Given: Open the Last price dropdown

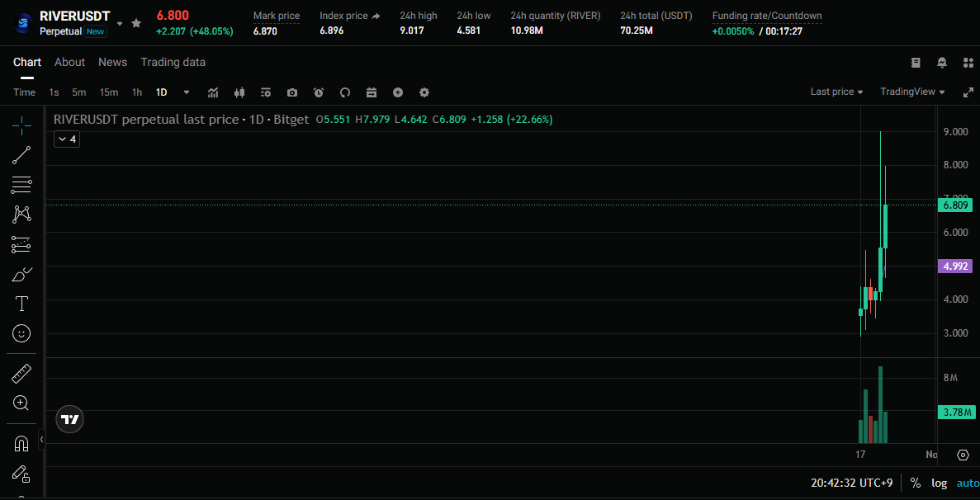Looking at the screenshot, I should click(x=837, y=92).
